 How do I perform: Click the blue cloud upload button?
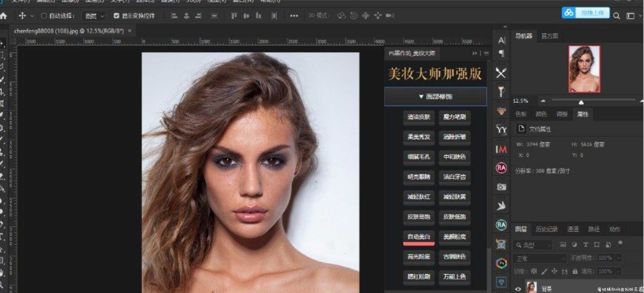[585, 13]
